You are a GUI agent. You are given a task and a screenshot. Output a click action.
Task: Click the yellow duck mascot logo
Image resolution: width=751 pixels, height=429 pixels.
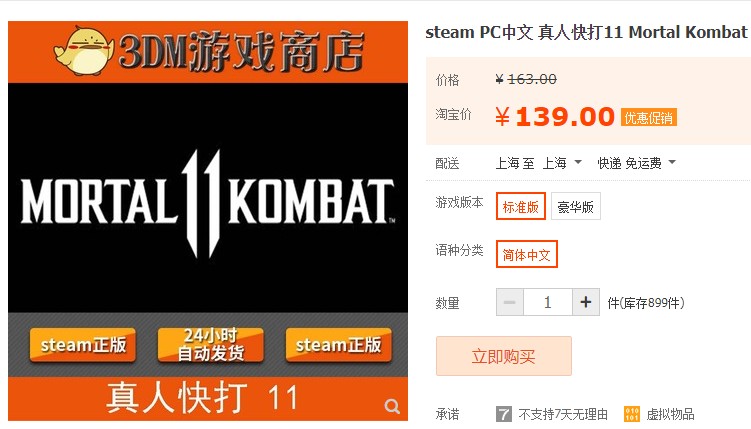coord(84,51)
